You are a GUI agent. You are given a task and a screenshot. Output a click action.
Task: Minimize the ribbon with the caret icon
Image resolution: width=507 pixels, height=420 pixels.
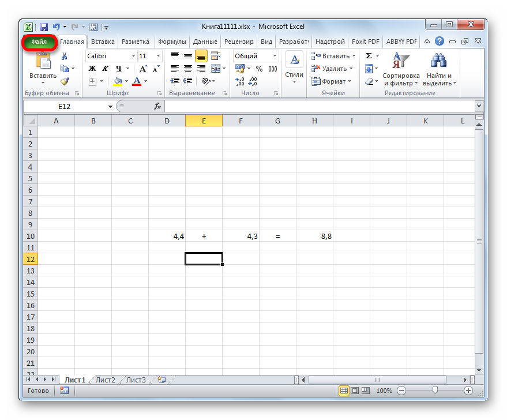click(427, 42)
